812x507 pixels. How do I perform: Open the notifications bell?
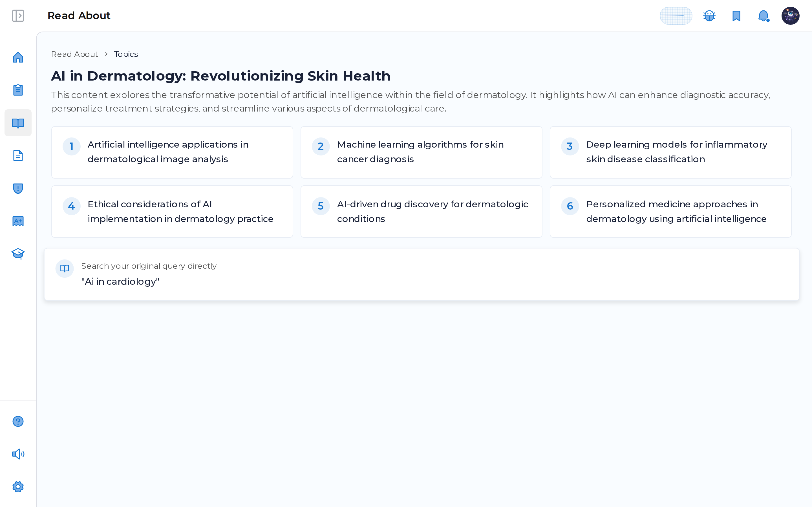point(763,16)
